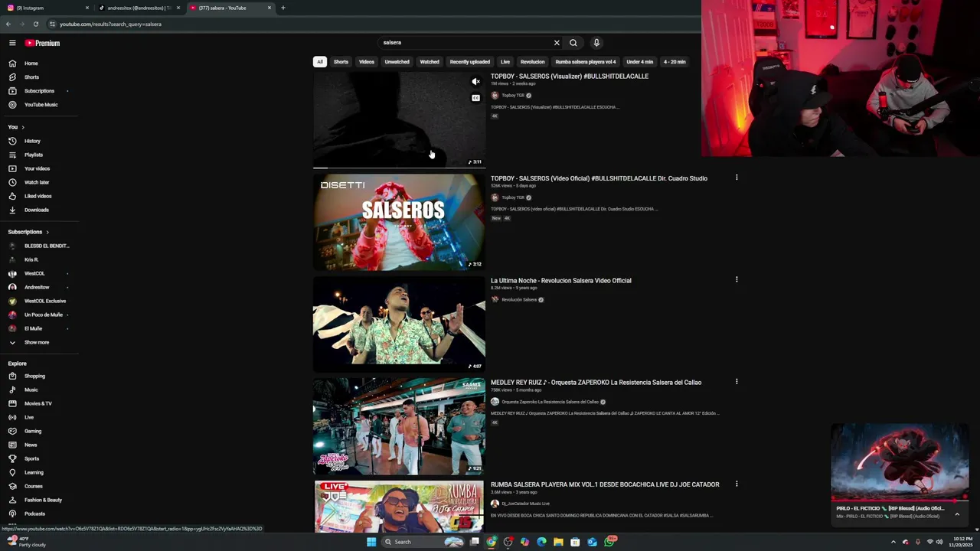Unmute the previewing video thumbnail
The width and height of the screenshot is (980, 551).
pyautogui.click(x=475, y=82)
